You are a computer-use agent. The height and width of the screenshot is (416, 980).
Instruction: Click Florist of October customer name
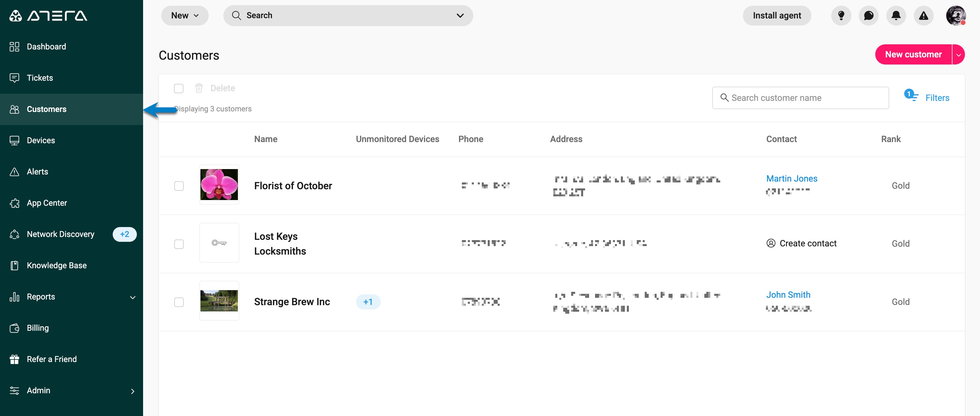click(293, 186)
